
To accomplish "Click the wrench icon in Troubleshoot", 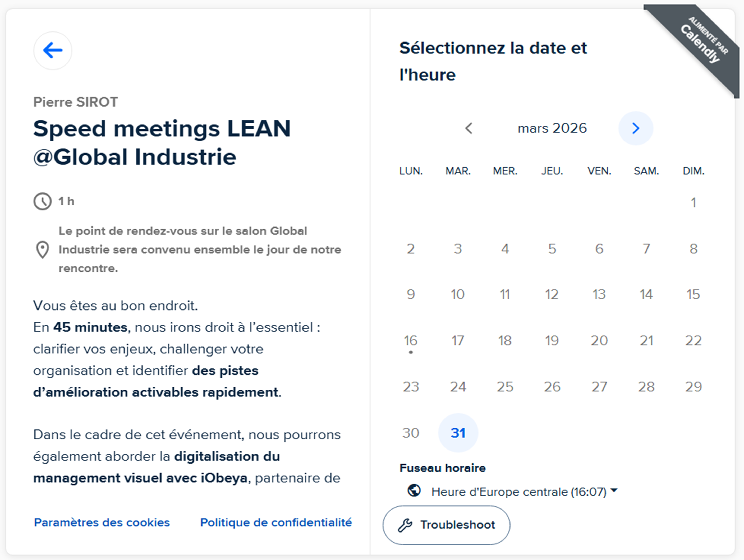I will (405, 525).
